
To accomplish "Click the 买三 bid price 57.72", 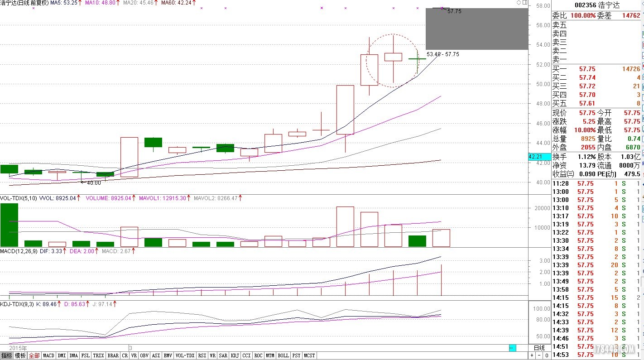I will pyautogui.click(x=587, y=86).
